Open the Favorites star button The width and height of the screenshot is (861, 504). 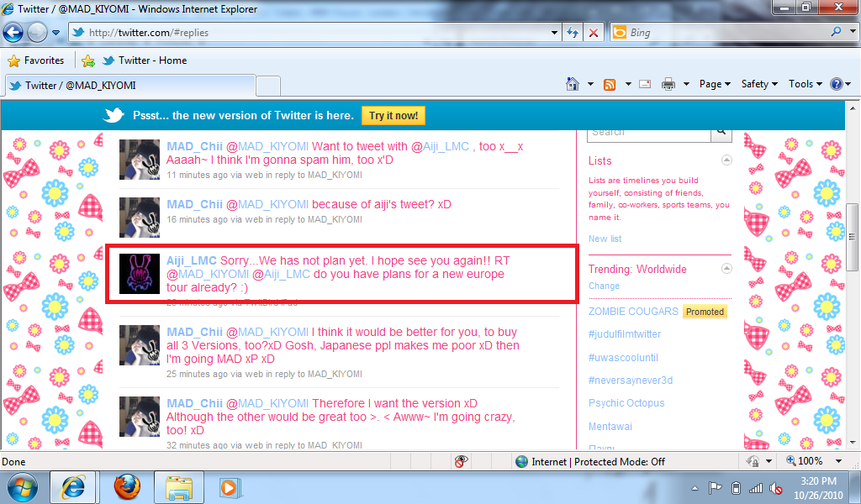click(x=36, y=60)
